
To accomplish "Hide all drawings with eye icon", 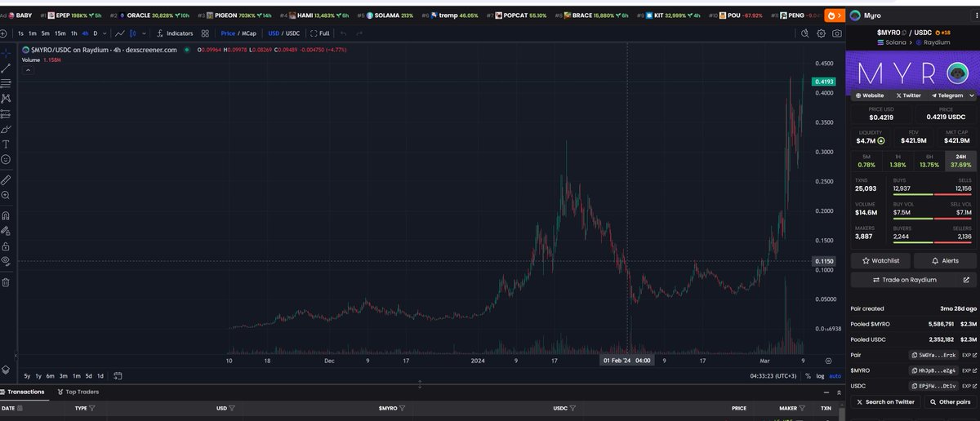I will pos(6,261).
